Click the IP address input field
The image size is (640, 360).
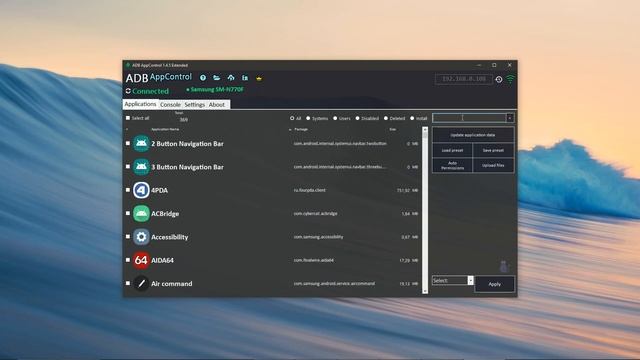[464, 79]
